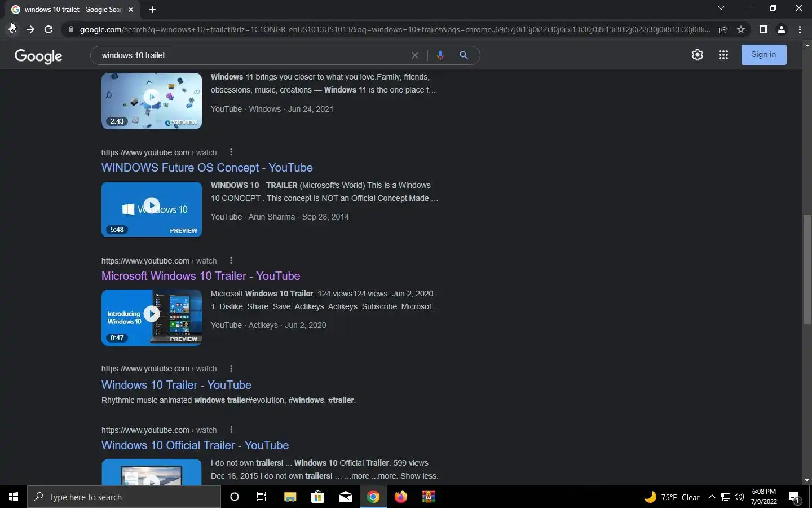Play the partially visible Official Trailer thumbnail

point(152,472)
